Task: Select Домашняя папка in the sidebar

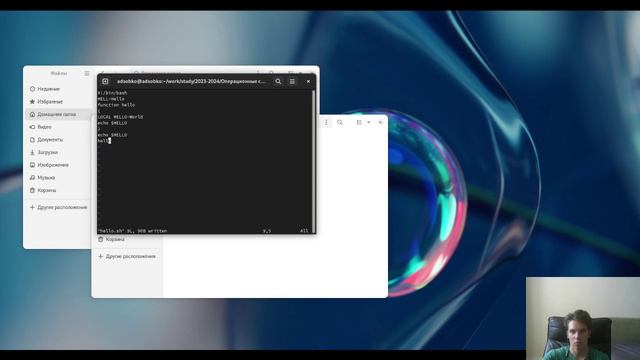Action: [x=58, y=114]
